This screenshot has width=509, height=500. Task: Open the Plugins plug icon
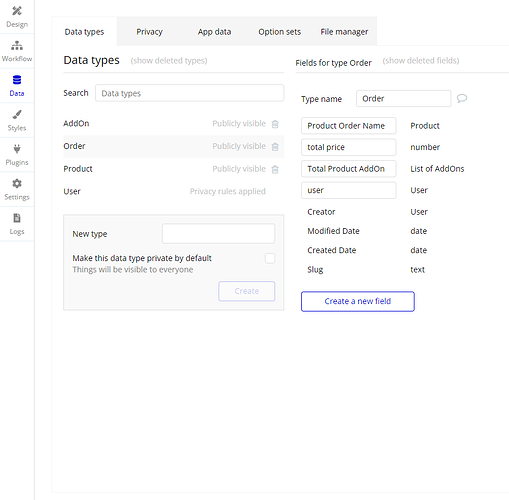17,149
